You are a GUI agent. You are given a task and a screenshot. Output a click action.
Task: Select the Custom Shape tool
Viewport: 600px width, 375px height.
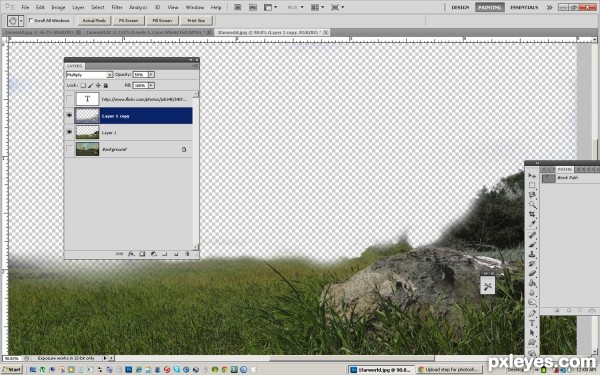[532, 342]
